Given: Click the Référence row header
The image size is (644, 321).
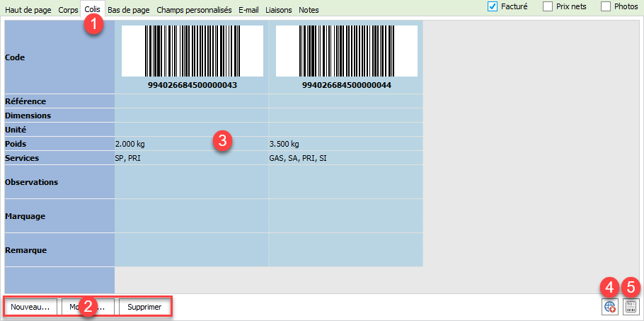Looking at the screenshot, I should [59, 101].
